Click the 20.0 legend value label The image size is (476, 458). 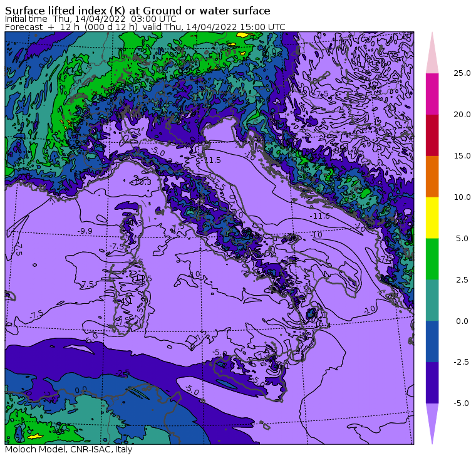(x=462, y=115)
